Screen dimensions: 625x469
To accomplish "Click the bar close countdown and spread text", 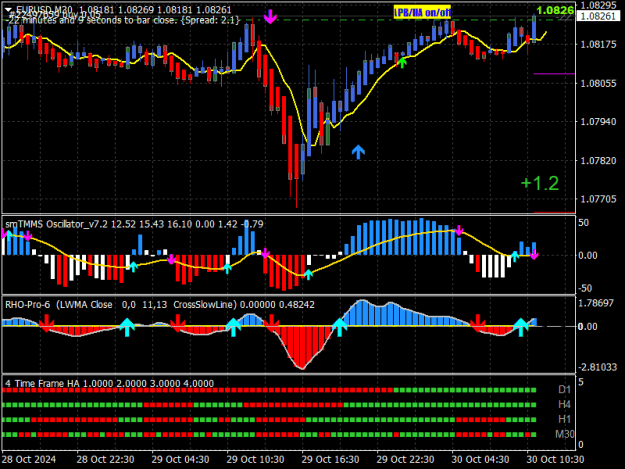I will click(x=123, y=20).
